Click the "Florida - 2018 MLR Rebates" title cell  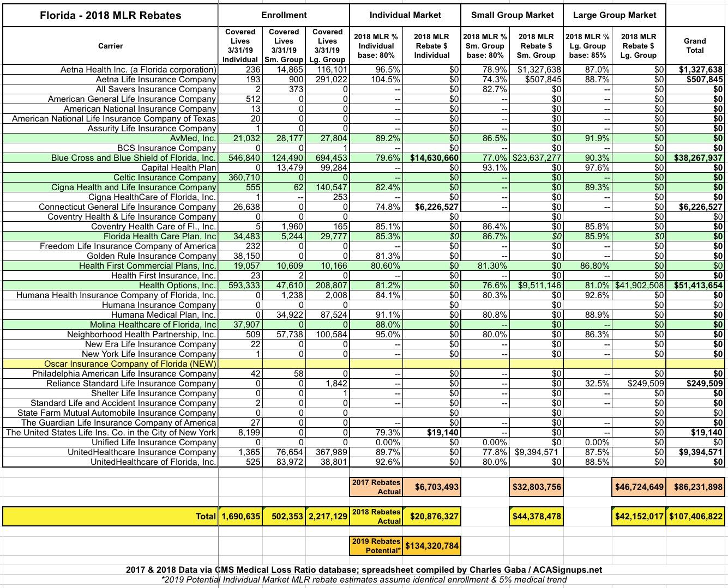click(110, 15)
